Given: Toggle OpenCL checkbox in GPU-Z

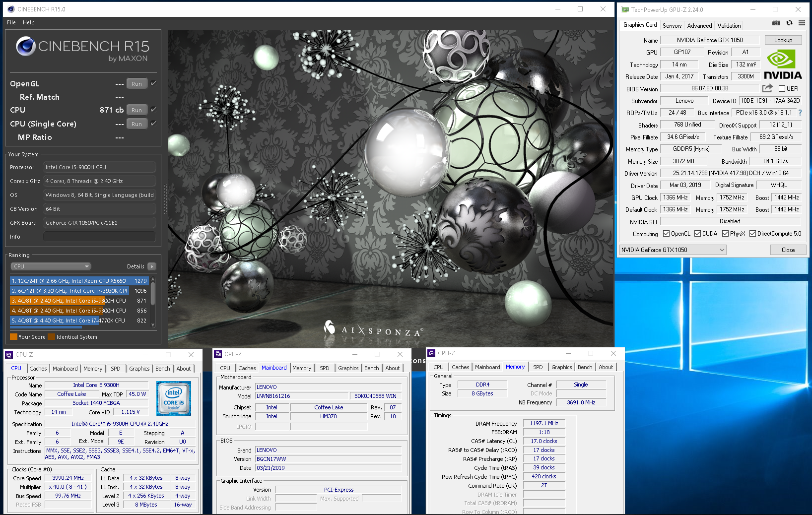Looking at the screenshot, I should 667,234.
